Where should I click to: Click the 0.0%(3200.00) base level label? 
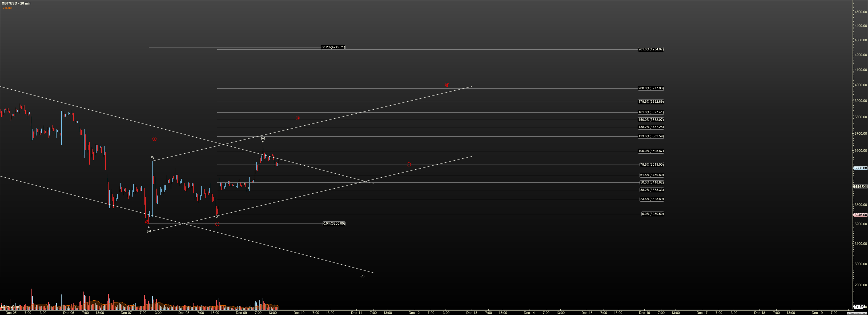334,224
